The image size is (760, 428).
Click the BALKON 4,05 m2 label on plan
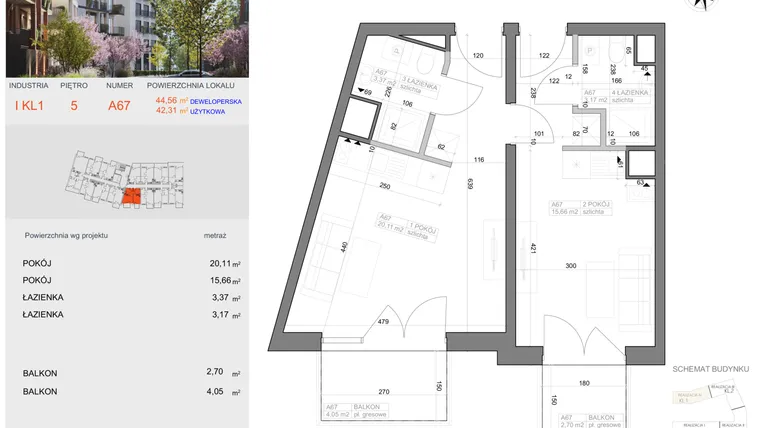[356, 411]
